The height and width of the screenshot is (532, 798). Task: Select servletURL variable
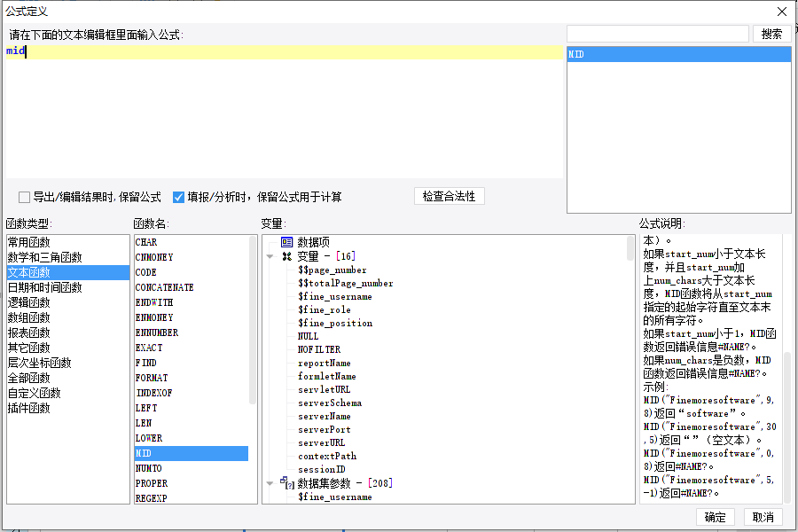325,389
